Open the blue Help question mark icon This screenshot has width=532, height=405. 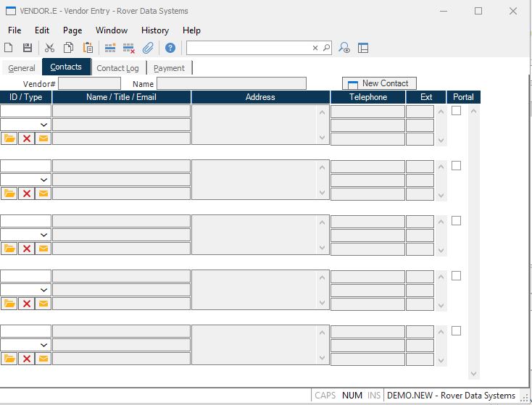point(170,48)
